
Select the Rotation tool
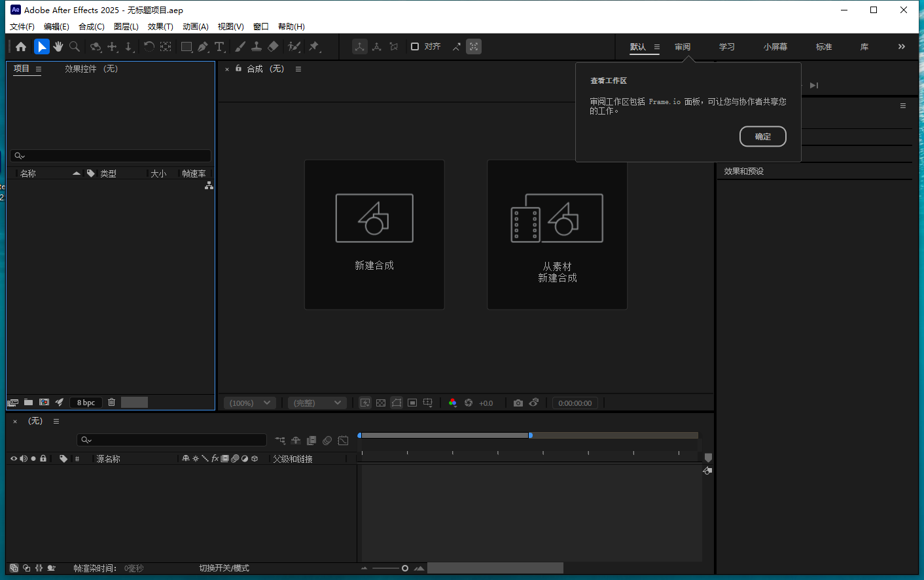(x=149, y=46)
